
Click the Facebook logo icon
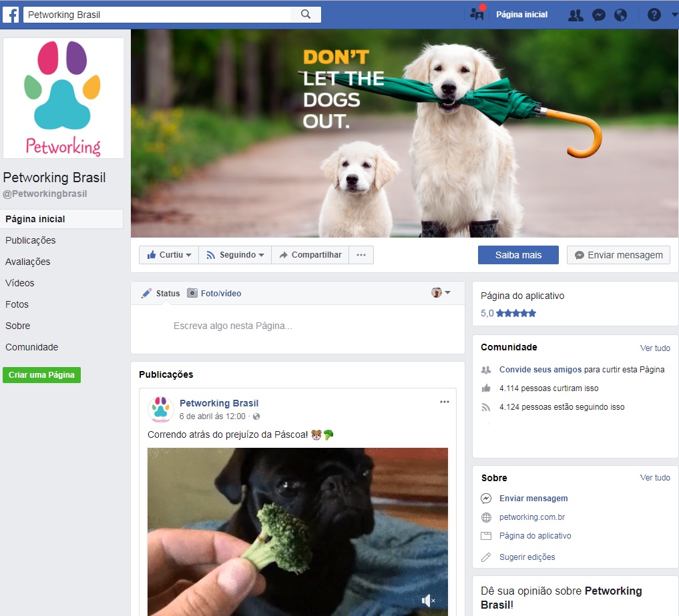click(11, 14)
